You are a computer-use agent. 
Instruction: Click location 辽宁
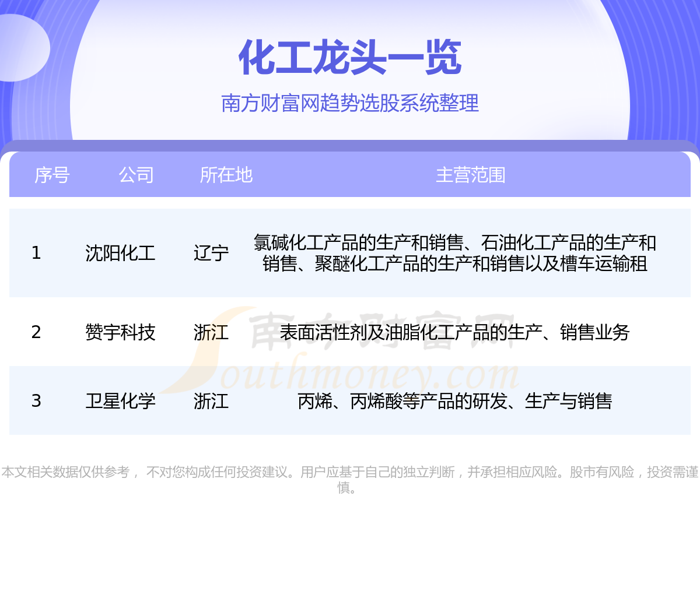tap(211, 253)
